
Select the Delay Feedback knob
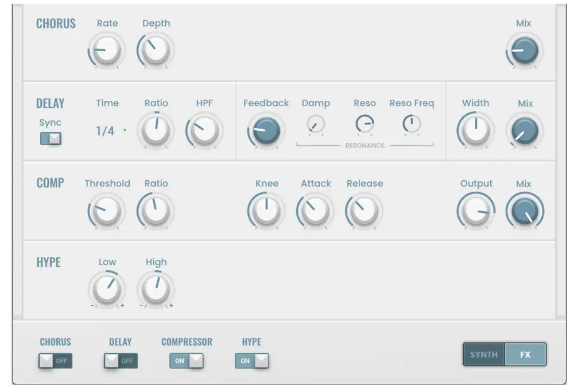(x=266, y=131)
